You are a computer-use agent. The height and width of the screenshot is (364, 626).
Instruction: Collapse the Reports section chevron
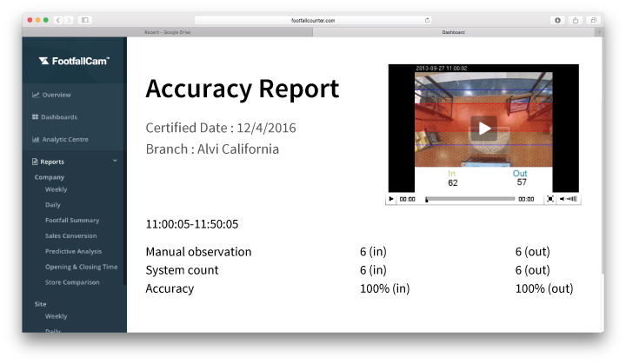pos(115,161)
